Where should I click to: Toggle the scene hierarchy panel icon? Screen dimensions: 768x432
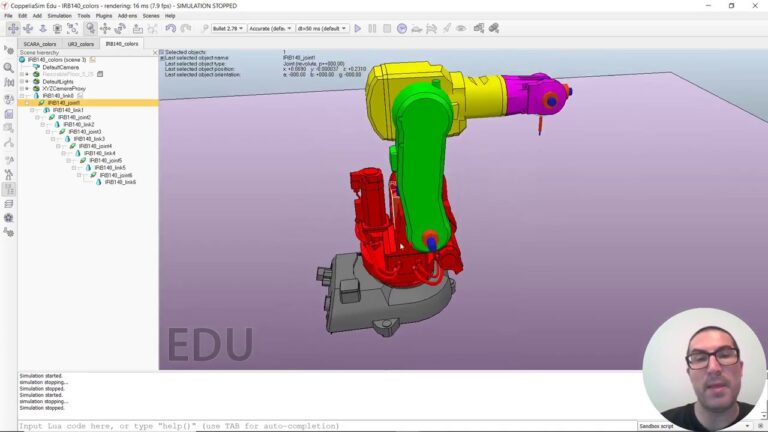(x=9, y=190)
